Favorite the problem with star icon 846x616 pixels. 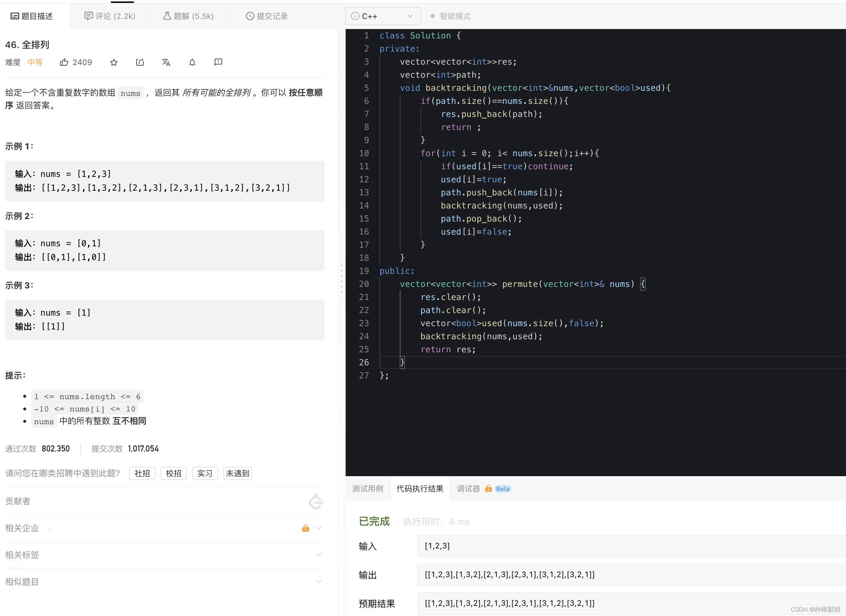(114, 62)
